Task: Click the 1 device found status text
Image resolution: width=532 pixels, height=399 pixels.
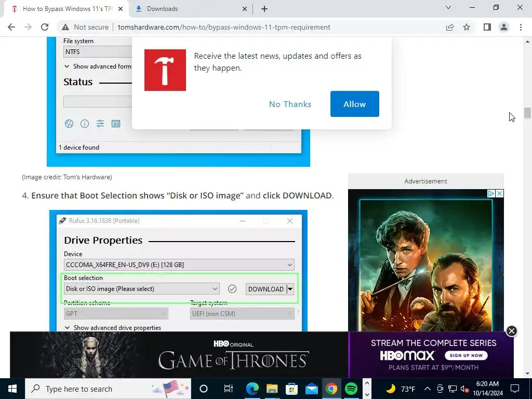Action: click(x=79, y=148)
